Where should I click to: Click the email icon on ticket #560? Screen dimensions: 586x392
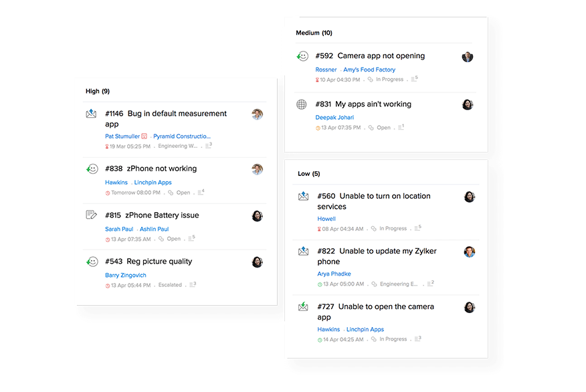[304, 196]
